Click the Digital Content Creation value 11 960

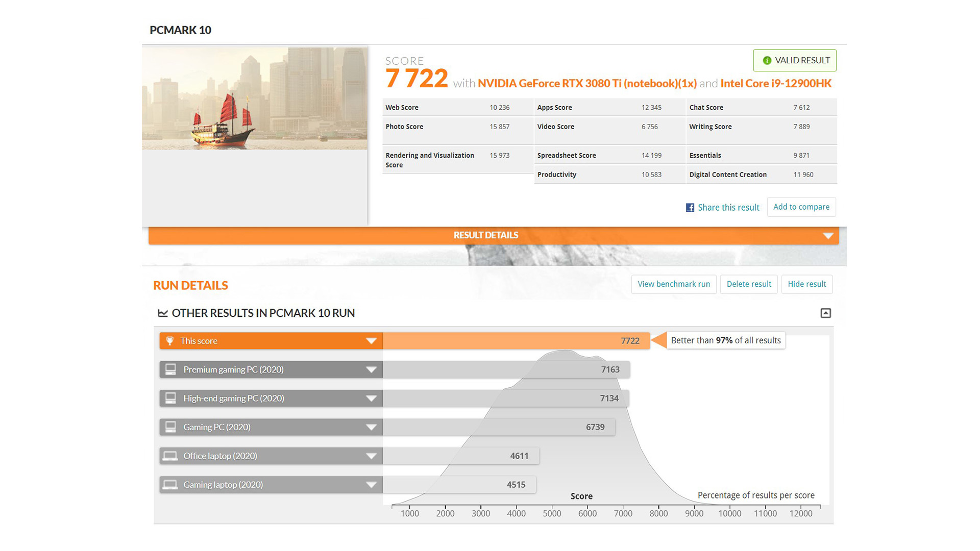point(803,174)
